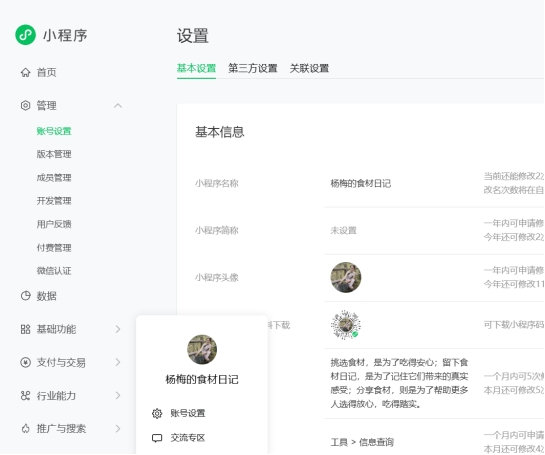Click the 基本信息 heading
This screenshot has width=545, height=455.
tap(220, 132)
